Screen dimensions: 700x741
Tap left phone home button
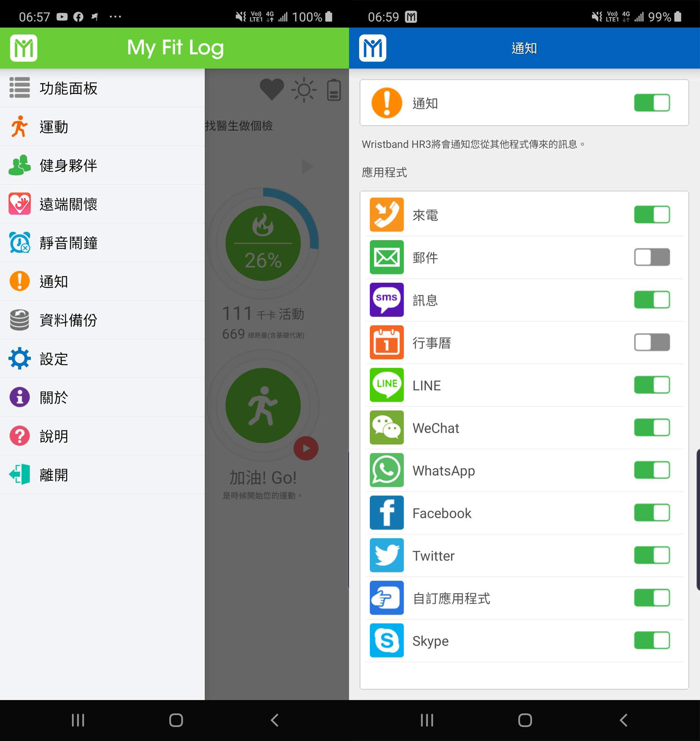coord(176,720)
